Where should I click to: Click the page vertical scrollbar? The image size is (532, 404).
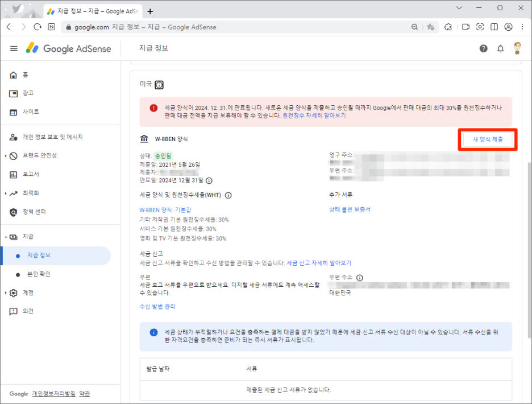[x=529, y=250]
